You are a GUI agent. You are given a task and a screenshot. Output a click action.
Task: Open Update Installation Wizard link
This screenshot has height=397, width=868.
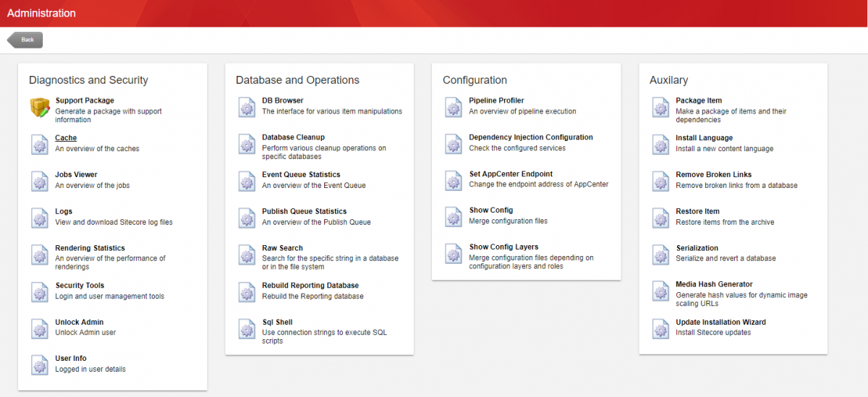pos(720,322)
